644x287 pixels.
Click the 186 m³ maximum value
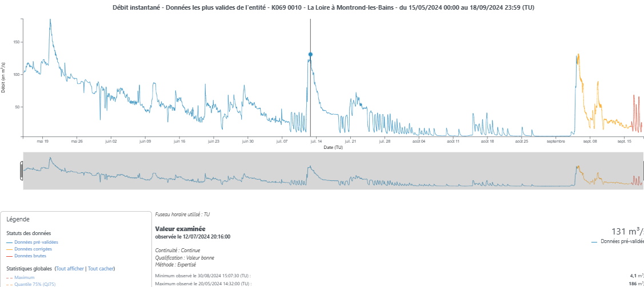[x=636, y=284]
